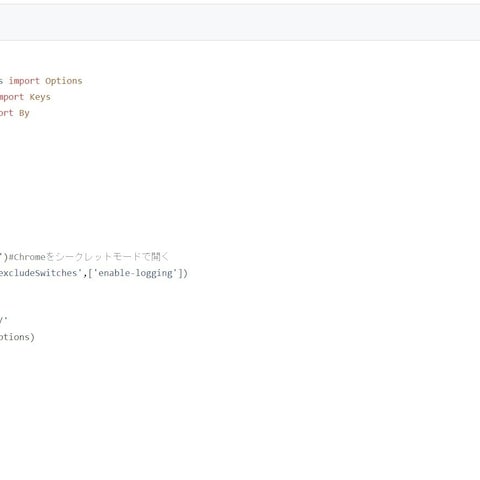This screenshot has height=480, width=480.
Task: Click the word Options in the import line
Action: pos(64,81)
